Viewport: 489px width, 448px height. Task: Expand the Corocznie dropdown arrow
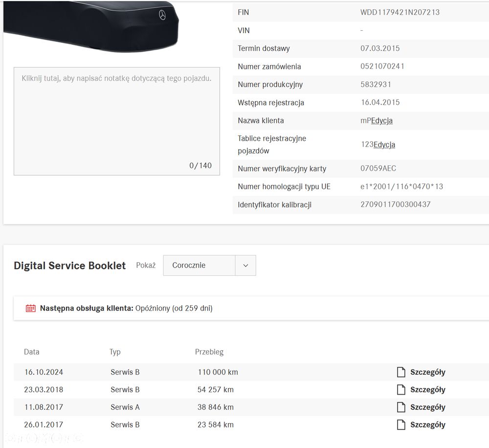tap(245, 265)
